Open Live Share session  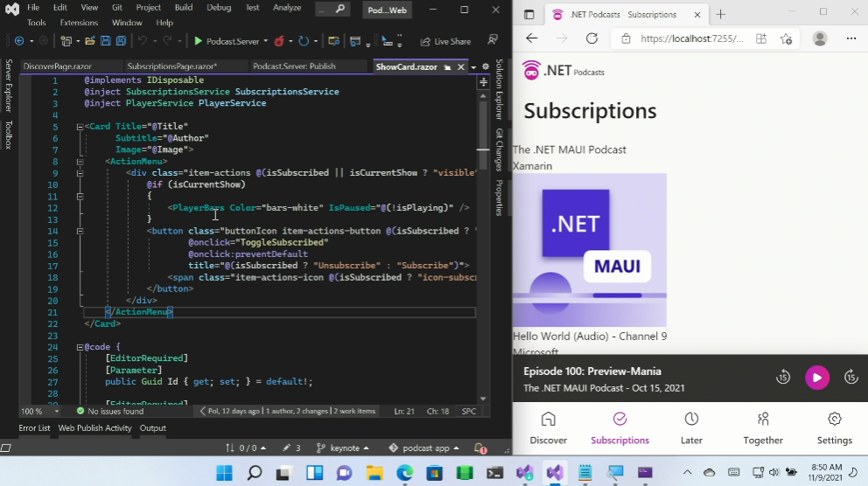[445, 41]
